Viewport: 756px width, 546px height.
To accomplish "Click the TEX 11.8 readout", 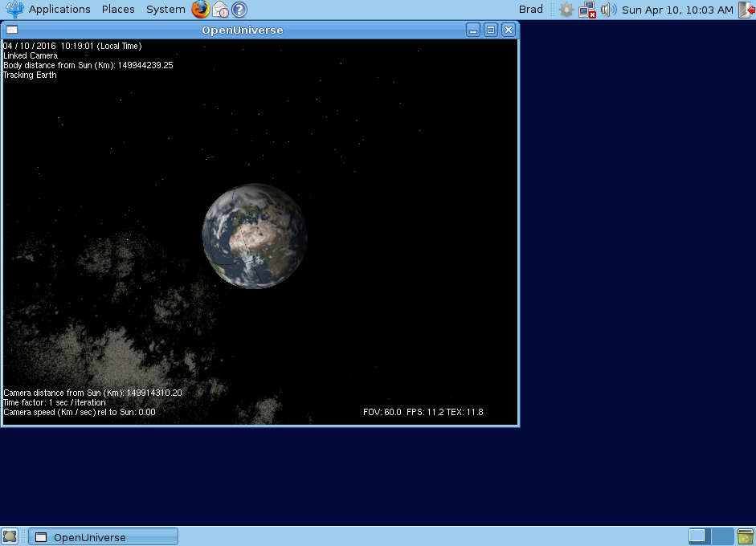I will click(465, 412).
